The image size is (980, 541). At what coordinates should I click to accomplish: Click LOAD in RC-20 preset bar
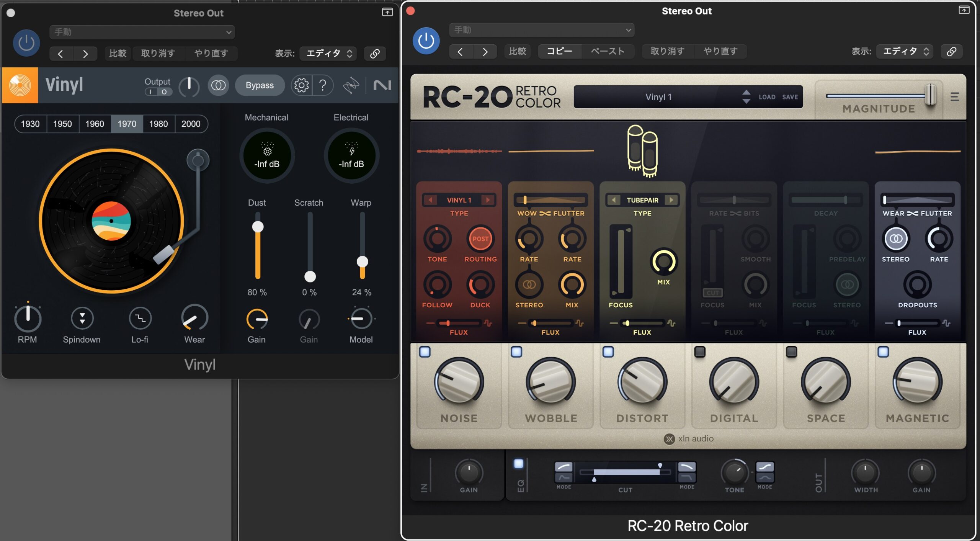click(767, 97)
